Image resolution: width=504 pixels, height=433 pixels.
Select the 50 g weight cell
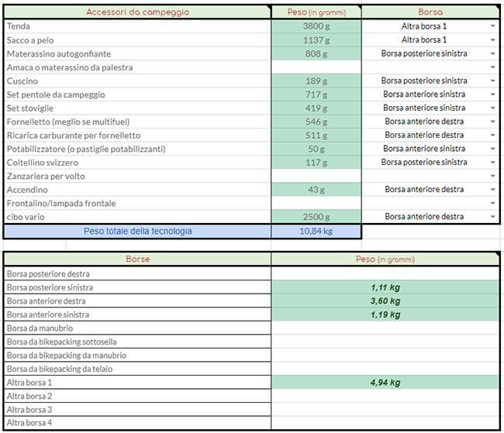[316, 149]
